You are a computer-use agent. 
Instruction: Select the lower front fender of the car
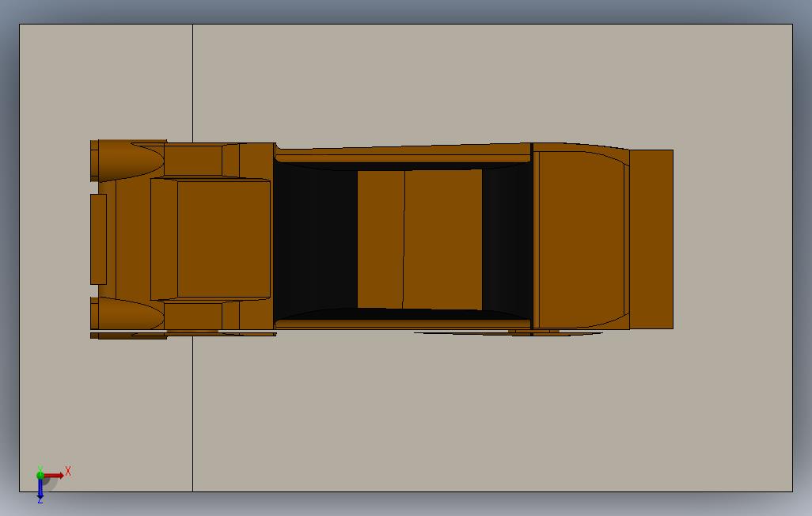pyautogui.click(x=131, y=313)
